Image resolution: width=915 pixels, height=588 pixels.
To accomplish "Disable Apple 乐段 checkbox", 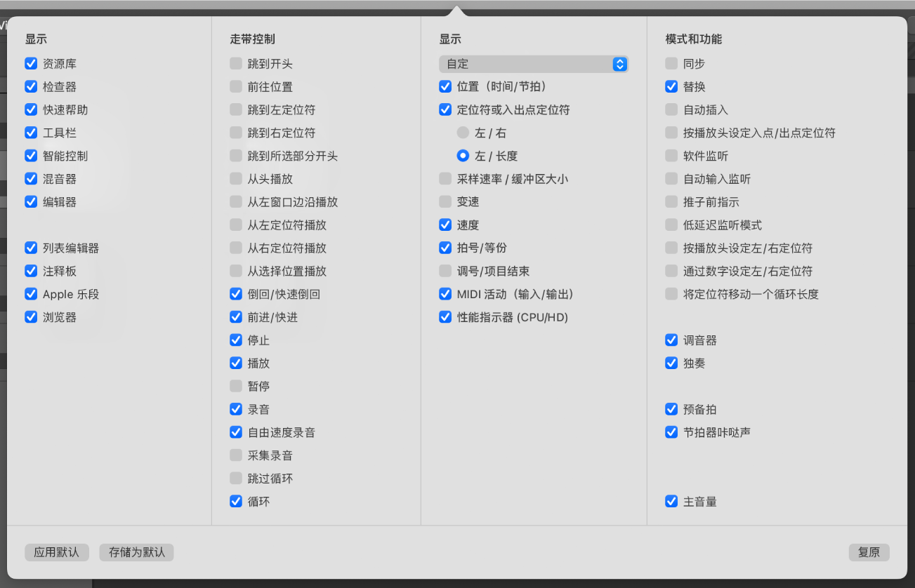I will pos(31,294).
